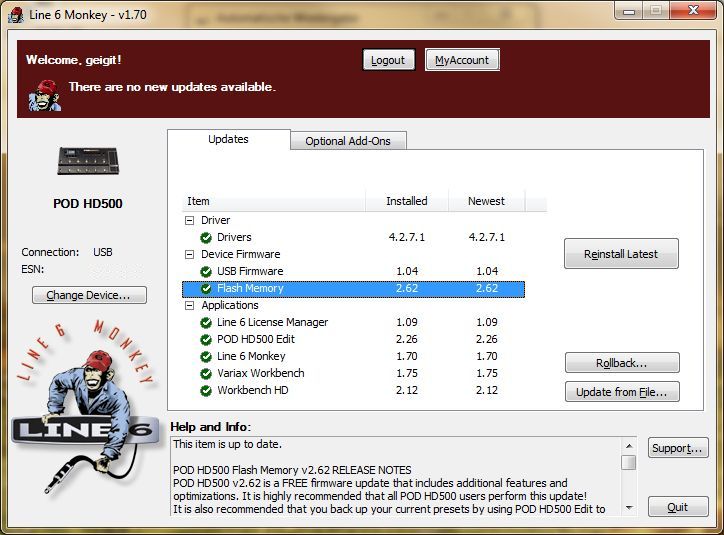
Task: Click the 'This item is up to date.' text
Action: pyautogui.click(x=227, y=445)
